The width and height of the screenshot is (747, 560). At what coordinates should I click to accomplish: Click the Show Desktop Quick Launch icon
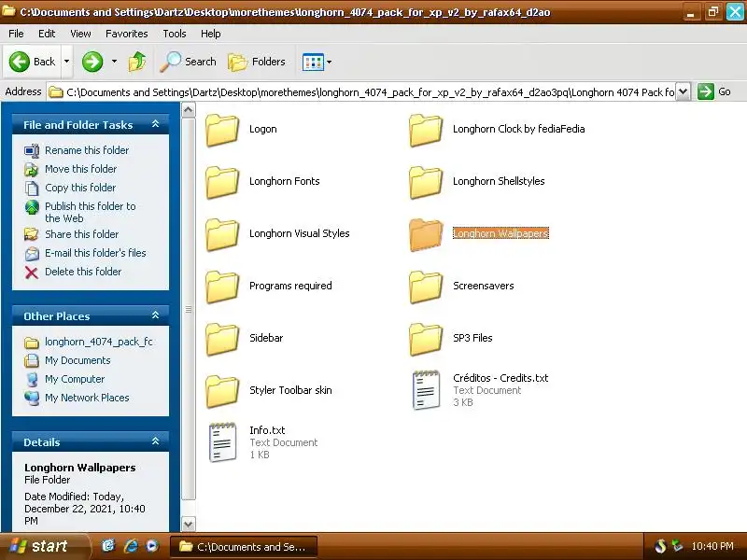click(108, 546)
